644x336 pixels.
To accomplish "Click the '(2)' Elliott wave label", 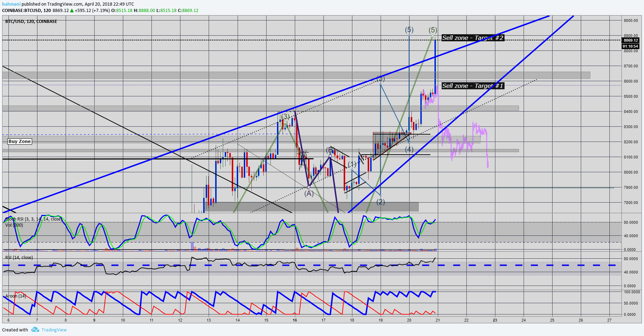I will (380, 202).
